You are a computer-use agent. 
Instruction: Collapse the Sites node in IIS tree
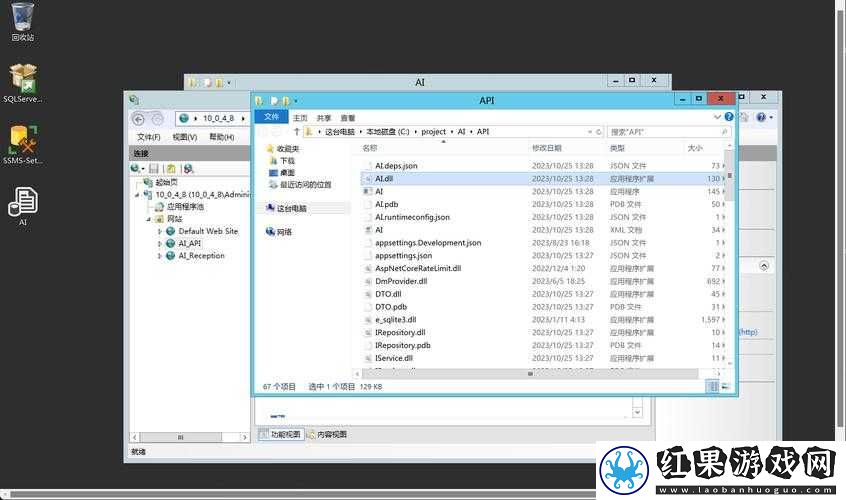click(x=148, y=219)
